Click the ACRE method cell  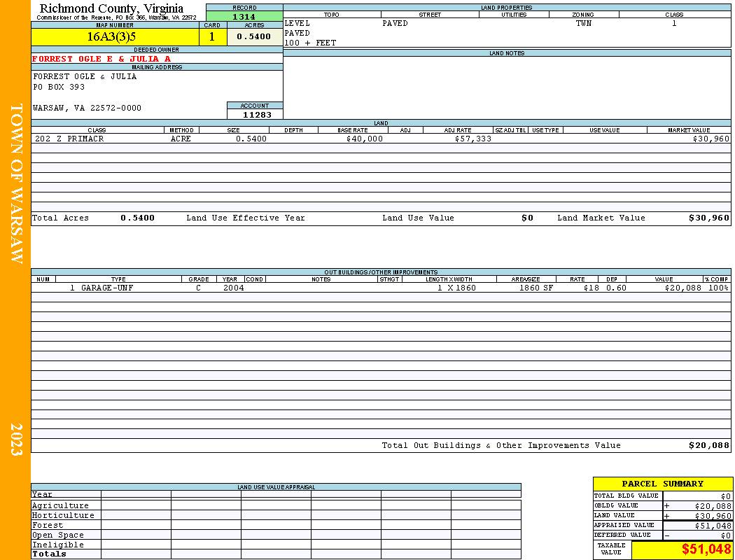(x=181, y=139)
